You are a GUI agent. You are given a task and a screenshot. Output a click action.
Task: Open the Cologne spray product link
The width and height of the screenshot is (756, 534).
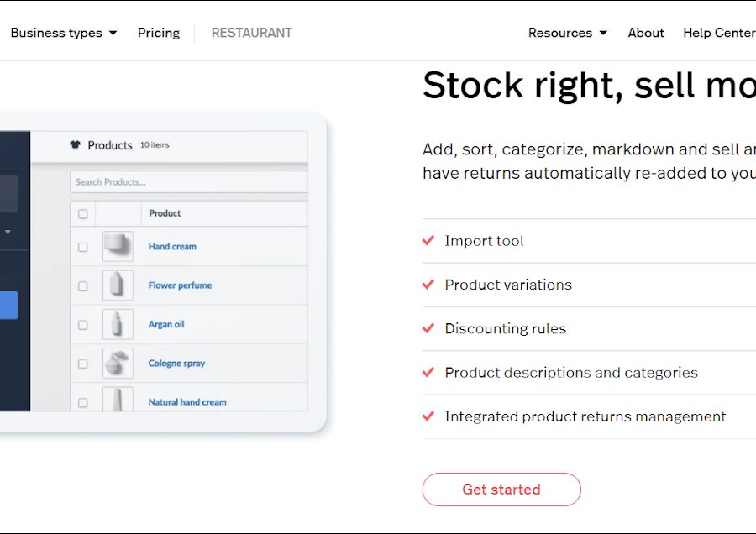[x=176, y=364]
